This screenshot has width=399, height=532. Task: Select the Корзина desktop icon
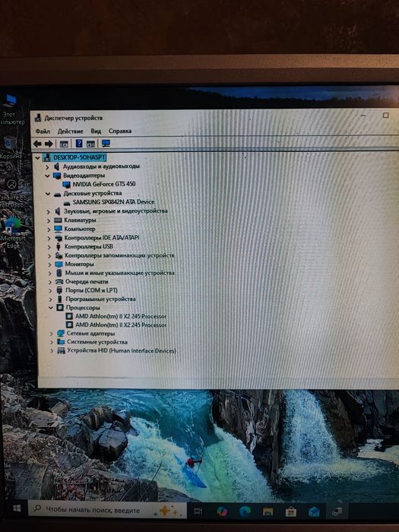[10, 147]
